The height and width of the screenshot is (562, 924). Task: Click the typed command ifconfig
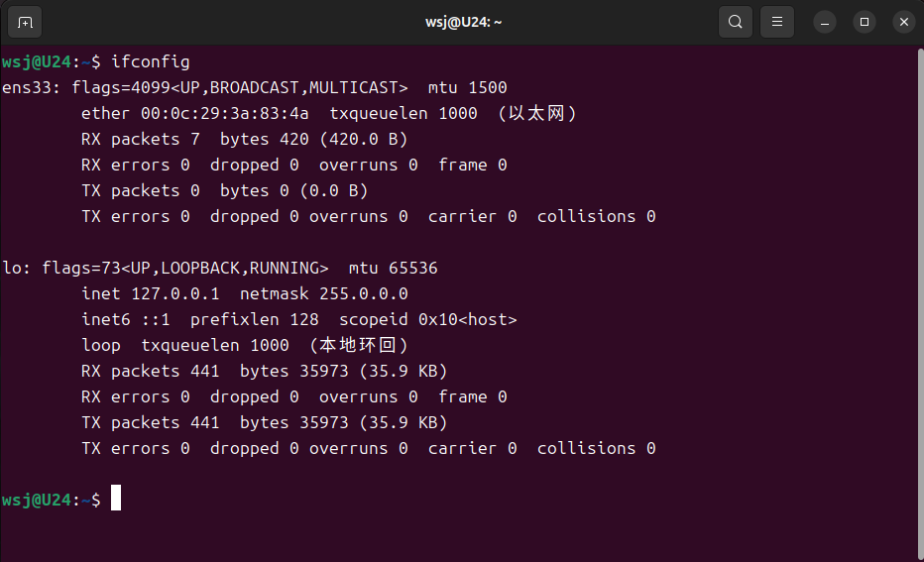pyautogui.click(x=151, y=61)
